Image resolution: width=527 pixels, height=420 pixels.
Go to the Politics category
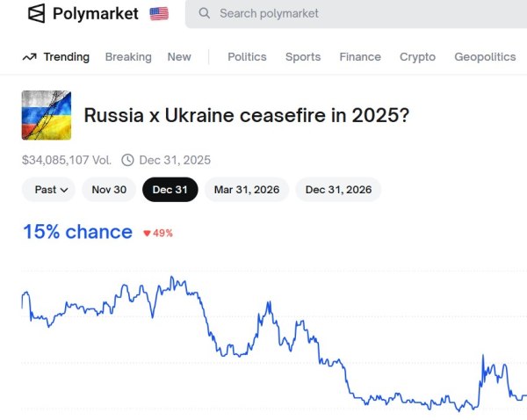pos(247,57)
